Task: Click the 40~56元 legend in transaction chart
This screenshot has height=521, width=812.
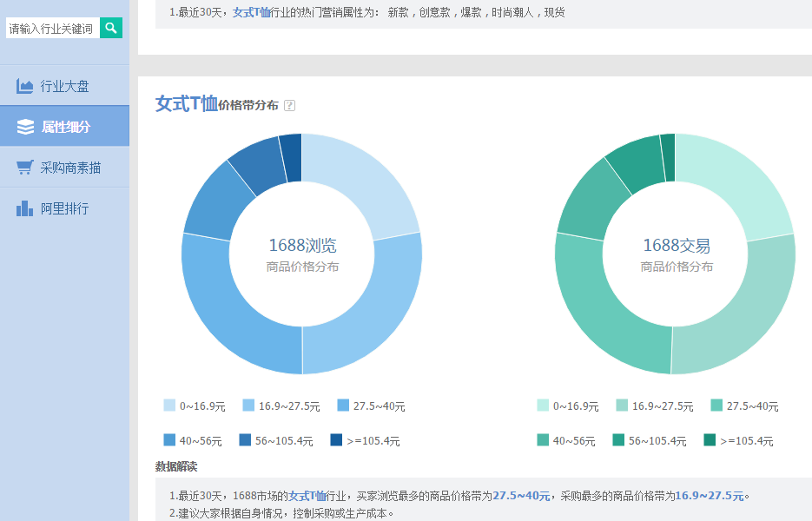Action: [566, 440]
